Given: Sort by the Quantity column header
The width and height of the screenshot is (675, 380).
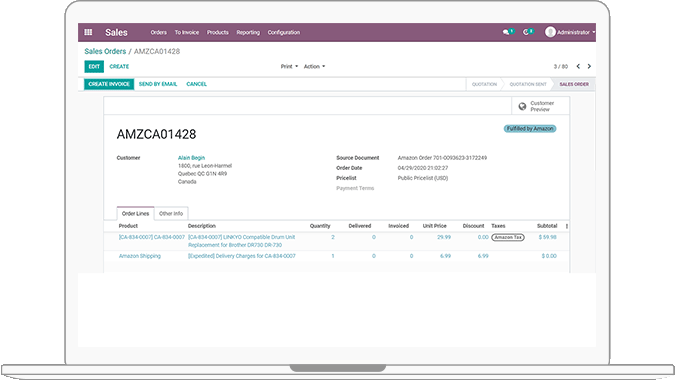Looking at the screenshot, I should (x=320, y=226).
